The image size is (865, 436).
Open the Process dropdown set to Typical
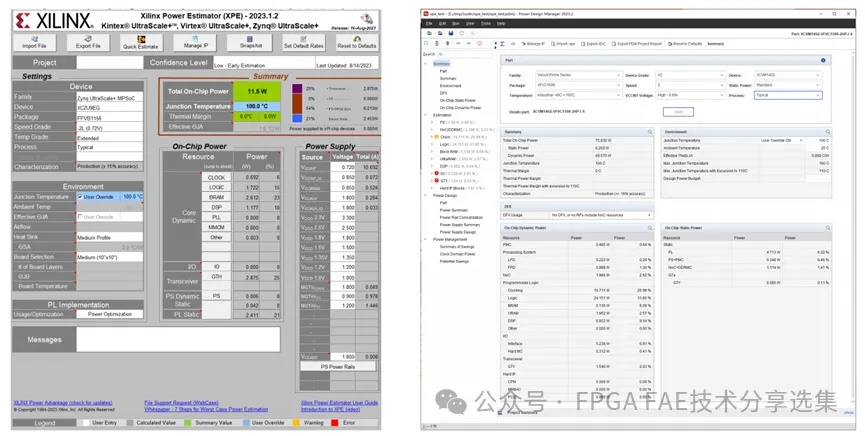(x=788, y=95)
